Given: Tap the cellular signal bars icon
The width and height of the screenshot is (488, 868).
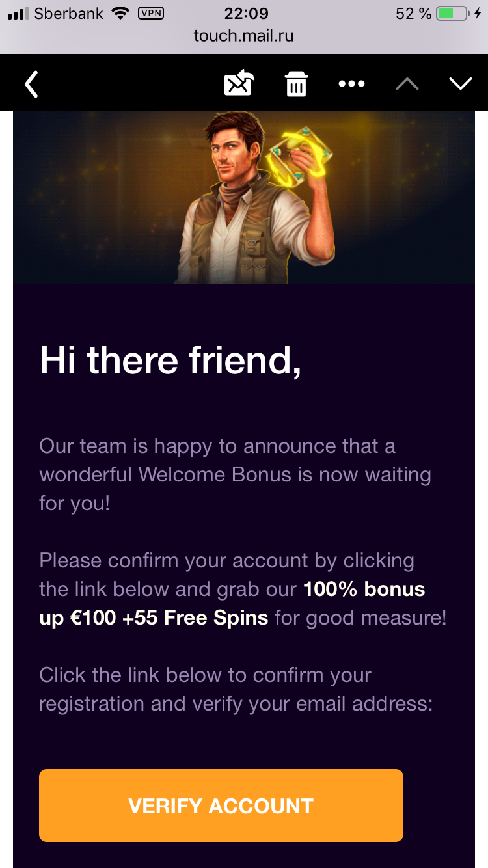Looking at the screenshot, I should point(18,13).
